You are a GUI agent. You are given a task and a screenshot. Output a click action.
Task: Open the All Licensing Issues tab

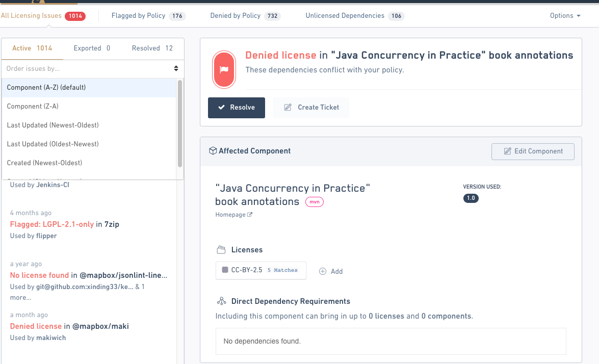coord(43,16)
